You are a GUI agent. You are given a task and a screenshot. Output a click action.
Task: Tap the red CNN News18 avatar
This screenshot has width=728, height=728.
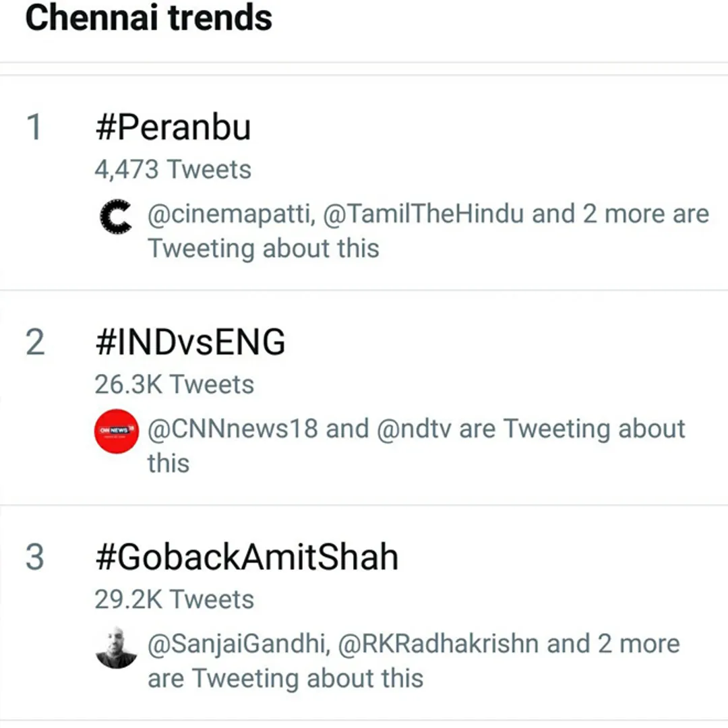116,431
